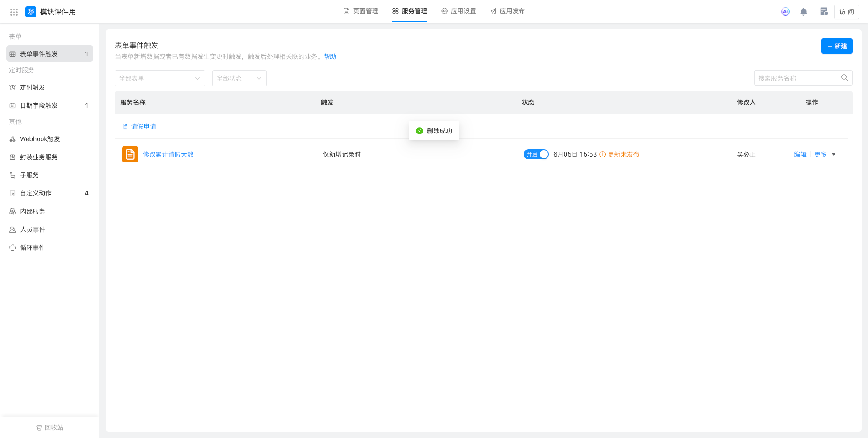Click the document settings icon beside 访问
The width and height of the screenshot is (868, 438).
pos(824,12)
